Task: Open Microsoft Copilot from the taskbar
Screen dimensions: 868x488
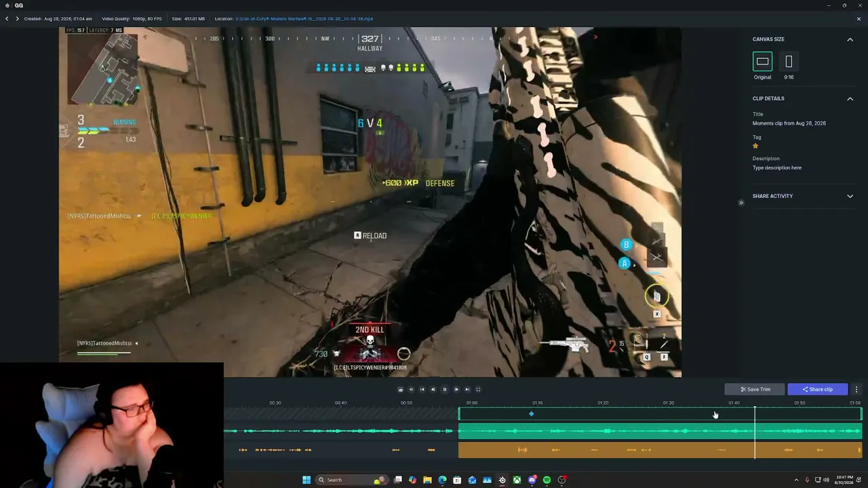Action: click(x=412, y=480)
